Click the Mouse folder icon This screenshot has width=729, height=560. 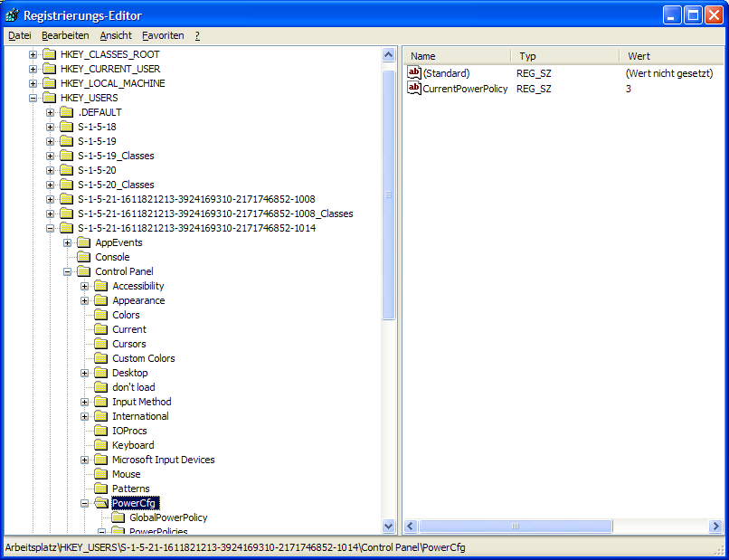101,474
